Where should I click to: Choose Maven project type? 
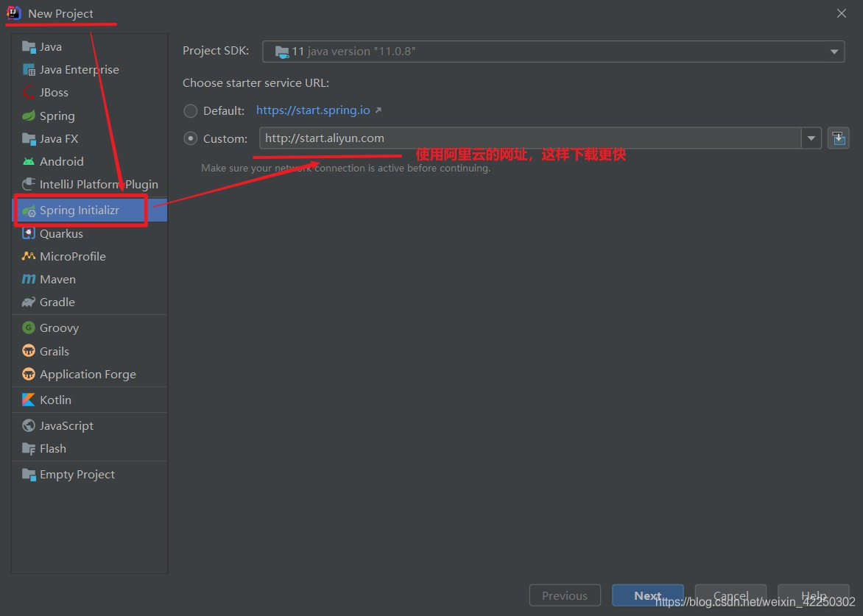90,280
